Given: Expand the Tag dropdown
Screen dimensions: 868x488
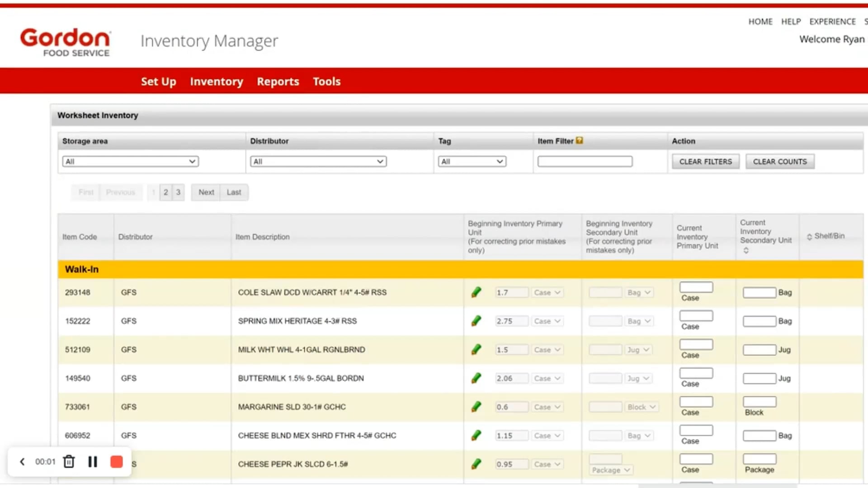Looking at the screenshot, I should pos(472,161).
